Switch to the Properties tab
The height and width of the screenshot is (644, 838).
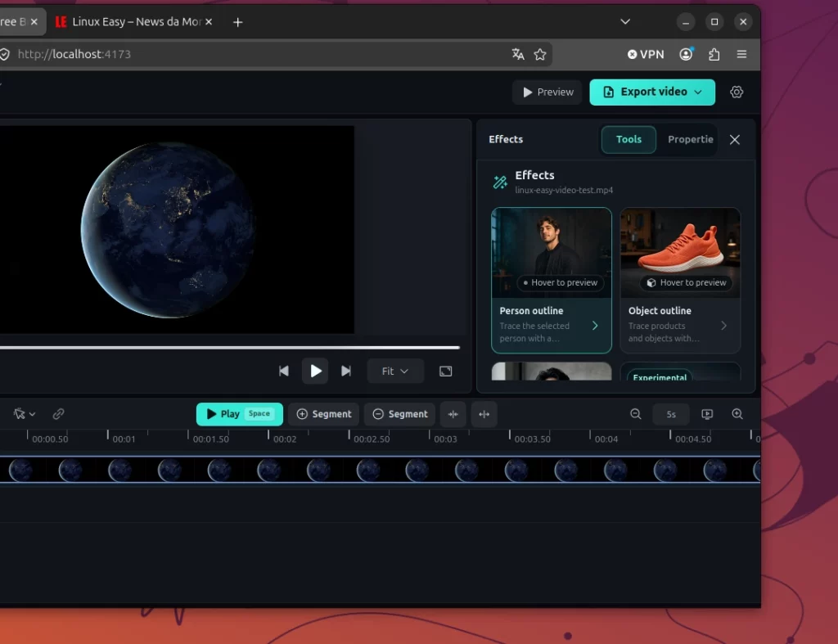[x=690, y=139]
